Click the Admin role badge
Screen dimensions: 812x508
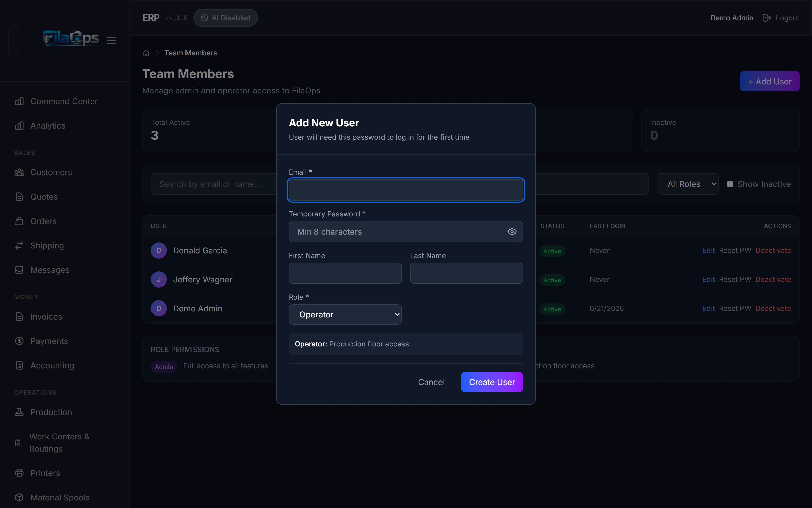point(164,367)
